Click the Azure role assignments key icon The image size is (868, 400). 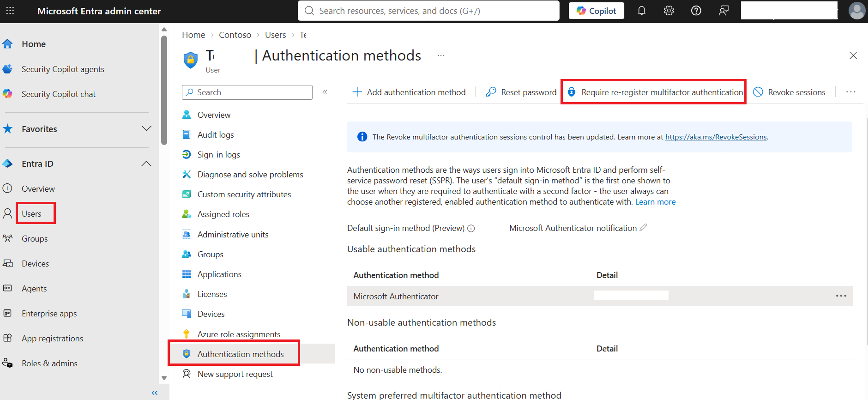(187, 334)
